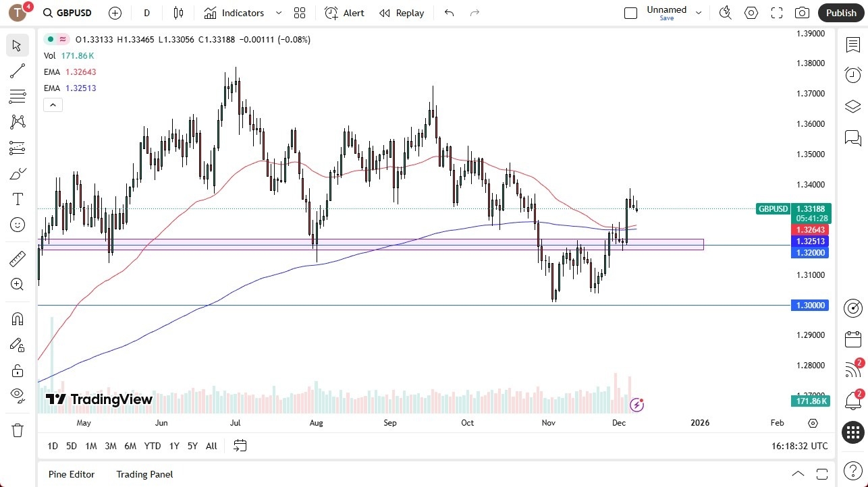Enable Magnet mode in the drawing toolbar
Image resolution: width=868 pixels, height=487 pixels.
(18, 318)
